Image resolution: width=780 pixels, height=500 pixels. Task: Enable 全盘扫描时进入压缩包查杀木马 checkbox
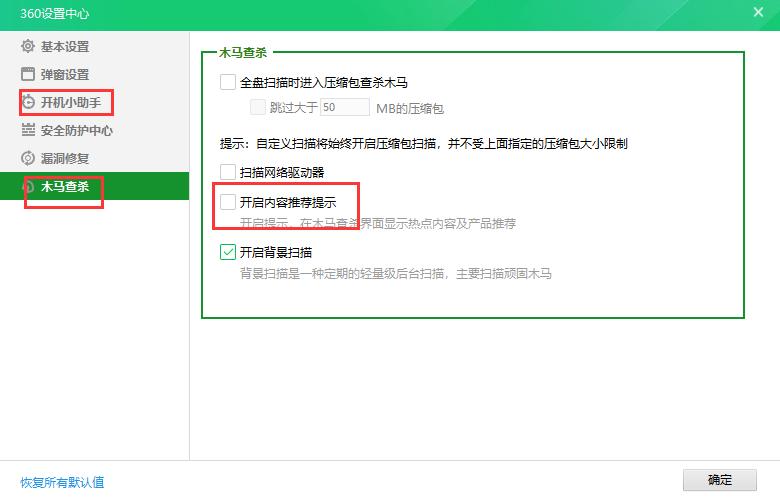tap(228, 82)
